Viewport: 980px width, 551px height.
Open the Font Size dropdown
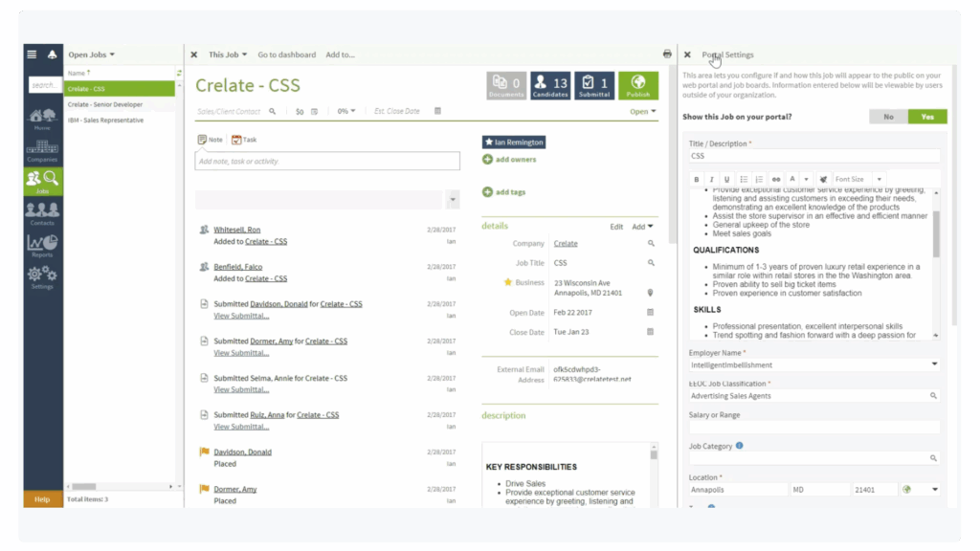coord(858,179)
